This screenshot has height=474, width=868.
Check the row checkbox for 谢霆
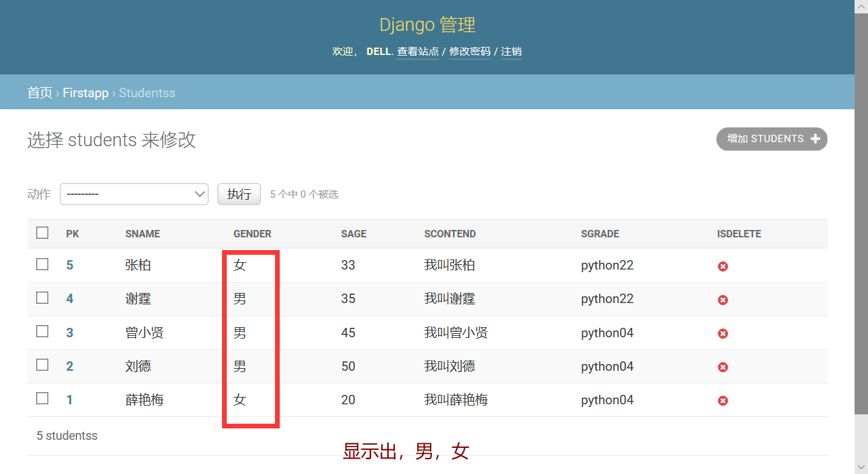42,298
